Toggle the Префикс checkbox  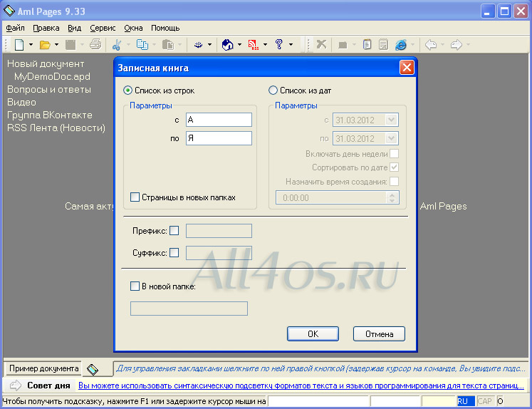tap(174, 231)
